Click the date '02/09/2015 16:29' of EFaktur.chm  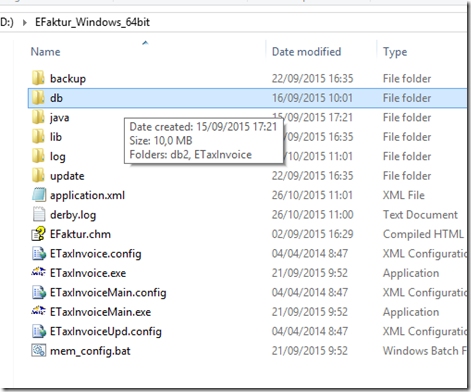point(312,234)
